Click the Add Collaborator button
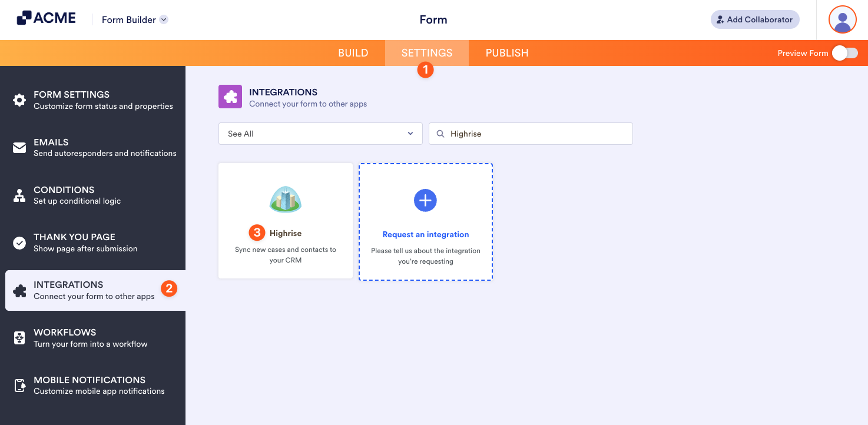Image resolution: width=868 pixels, height=425 pixels. pyautogui.click(x=755, y=19)
